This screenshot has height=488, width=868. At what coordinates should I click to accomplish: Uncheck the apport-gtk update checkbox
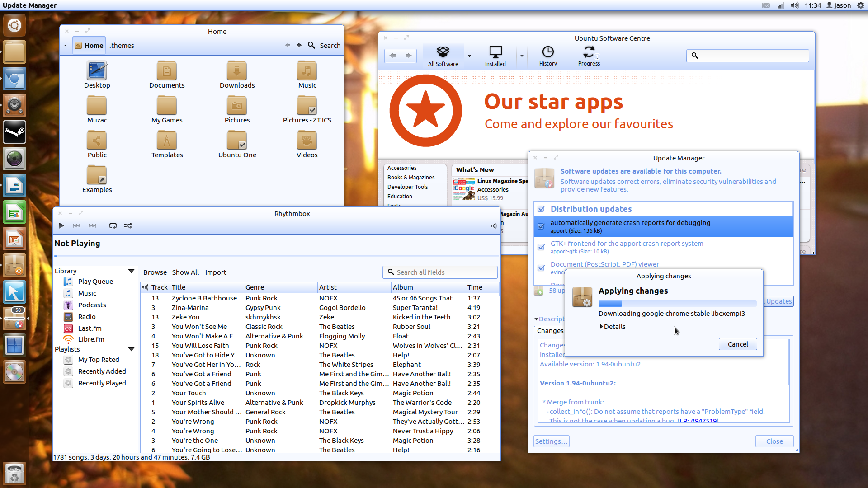tap(541, 247)
